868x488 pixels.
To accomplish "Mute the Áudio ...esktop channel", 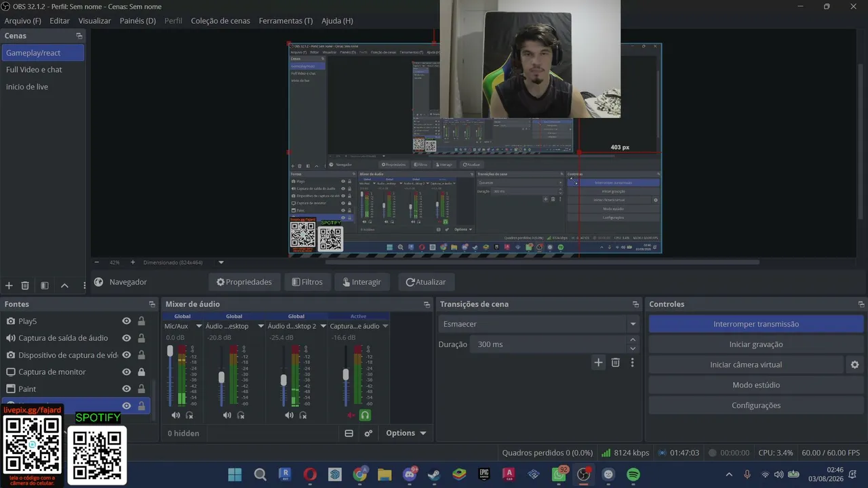I will [227, 415].
